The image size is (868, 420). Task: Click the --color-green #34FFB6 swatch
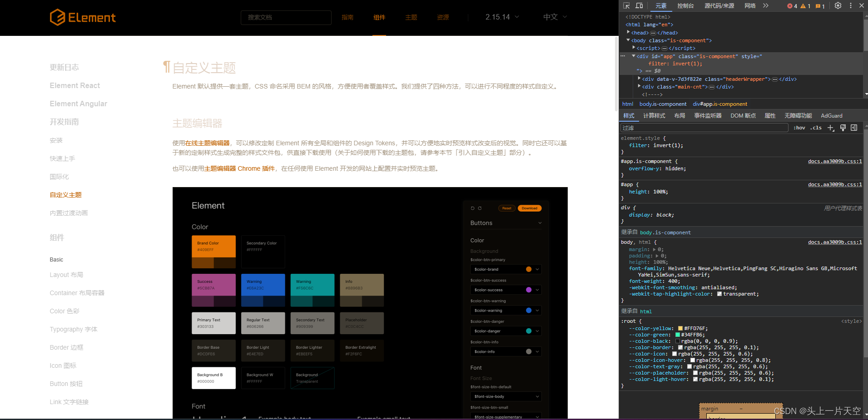tap(678, 335)
